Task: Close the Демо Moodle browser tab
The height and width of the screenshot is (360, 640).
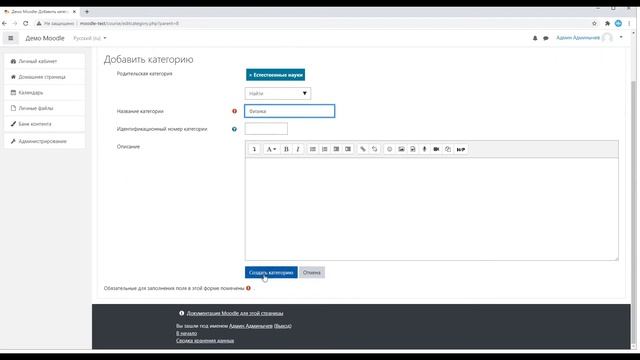Action: coord(74,12)
